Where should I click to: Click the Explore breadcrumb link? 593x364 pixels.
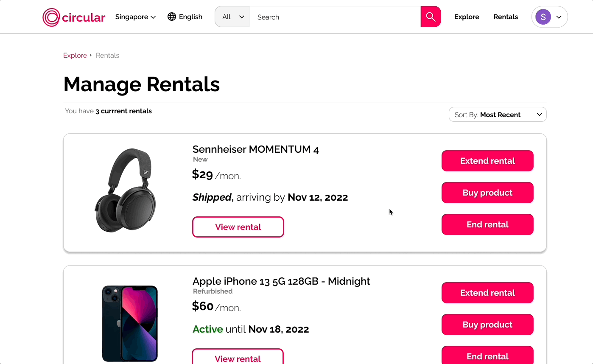click(x=75, y=56)
